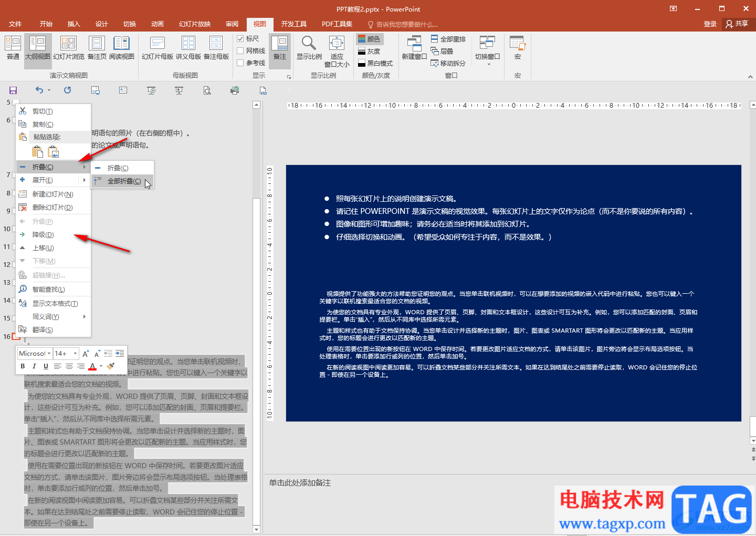Open font color dropdown arrow in mini toolbar
Viewport: 756px width, 536px height.
(x=101, y=366)
